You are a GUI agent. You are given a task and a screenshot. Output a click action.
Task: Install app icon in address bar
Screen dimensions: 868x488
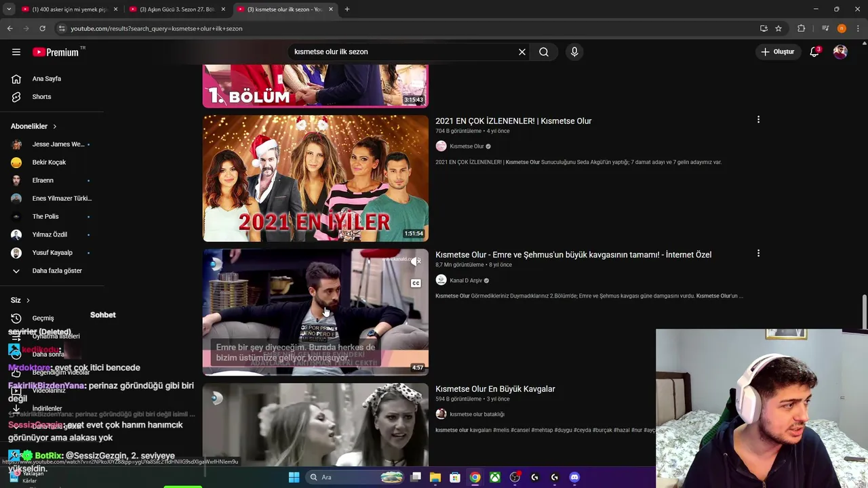tap(764, 28)
